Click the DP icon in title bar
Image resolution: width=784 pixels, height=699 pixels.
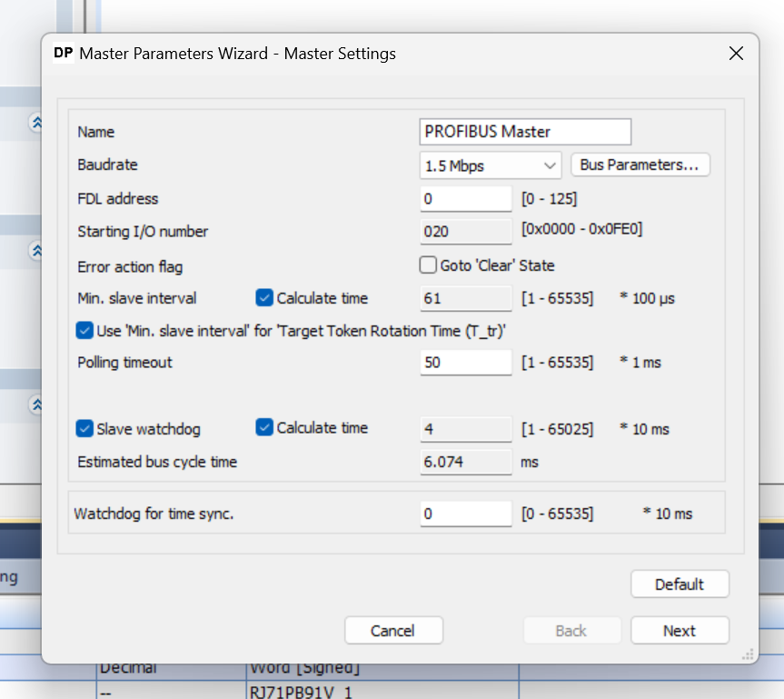pyautogui.click(x=64, y=53)
